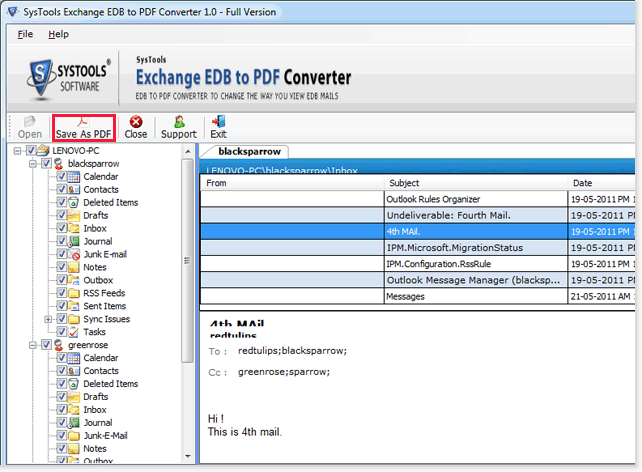Open the File menu
The width and height of the screenshot is (642, 472).
(25, 34)
